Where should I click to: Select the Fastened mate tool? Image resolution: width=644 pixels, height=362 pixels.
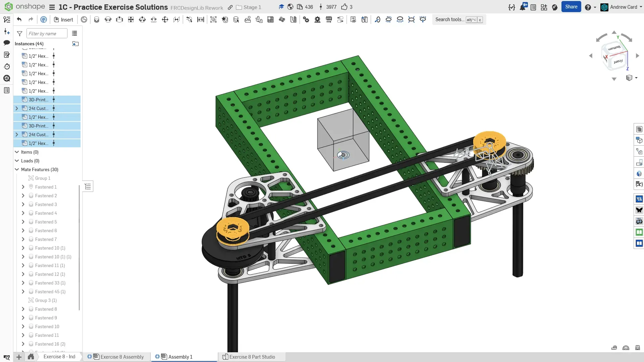click(x=97, y=19)
